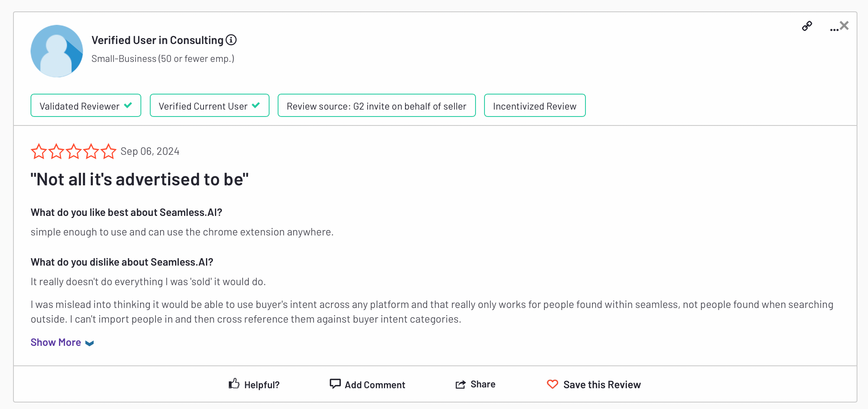The image size is (868, 409).
Task: Mark the review as Helpful
Action: pos(254,384)
